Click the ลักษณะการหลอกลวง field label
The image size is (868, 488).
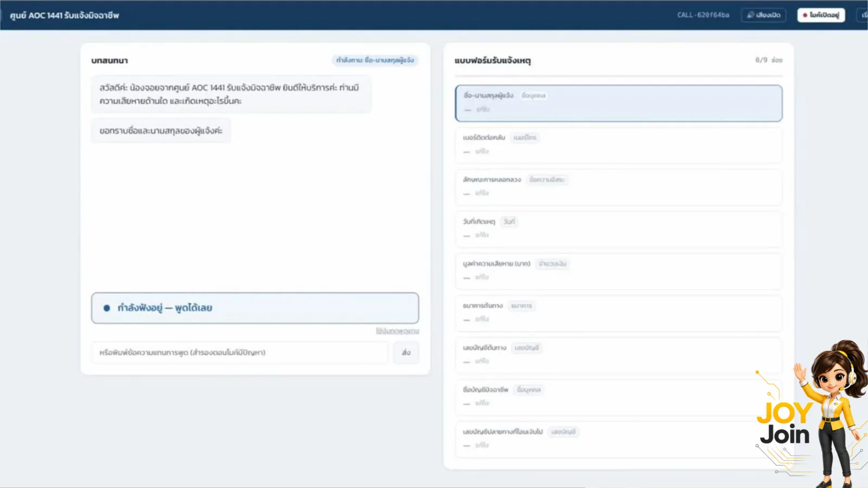tap(492, 179)
